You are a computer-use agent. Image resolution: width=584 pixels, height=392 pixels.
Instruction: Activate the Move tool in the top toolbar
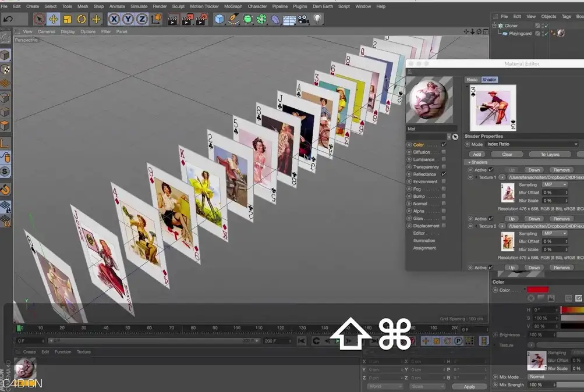click(53, 19)
